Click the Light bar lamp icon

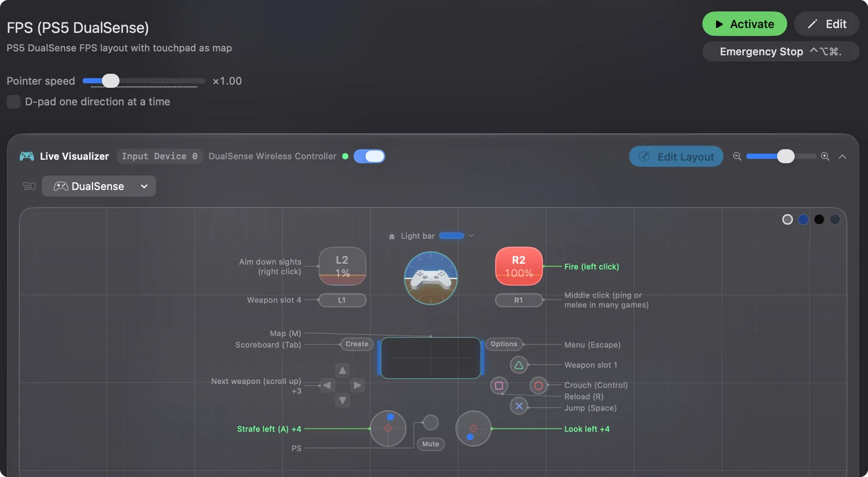[x=392, y=236]
